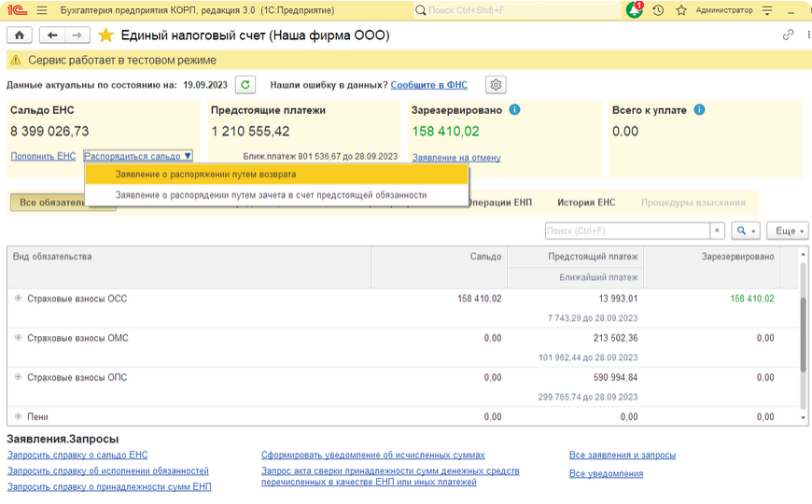The height and width of the screenshot is (504, 812).
Task: Open the notifications bell icon
Action: (635, 10)
